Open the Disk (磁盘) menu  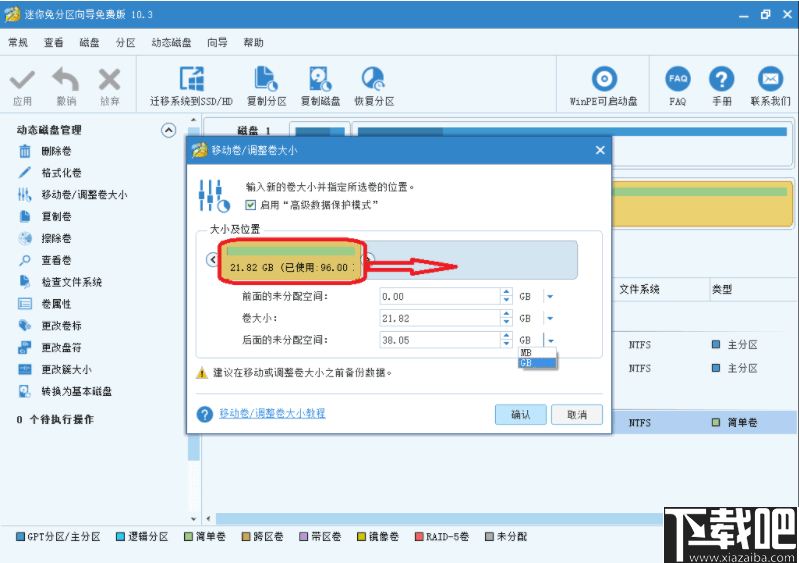[90, 43]
